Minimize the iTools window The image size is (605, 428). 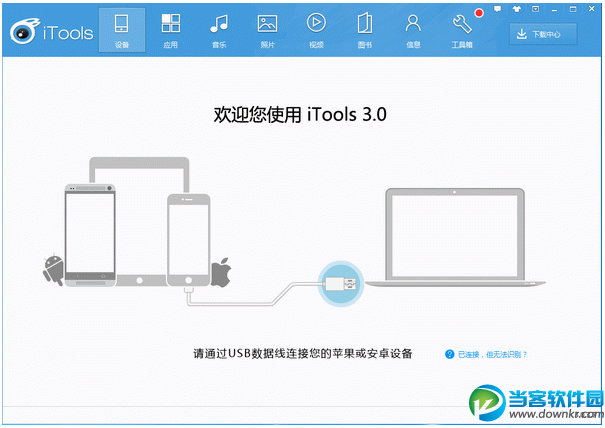pyautogui.click(x=554, y=9)
